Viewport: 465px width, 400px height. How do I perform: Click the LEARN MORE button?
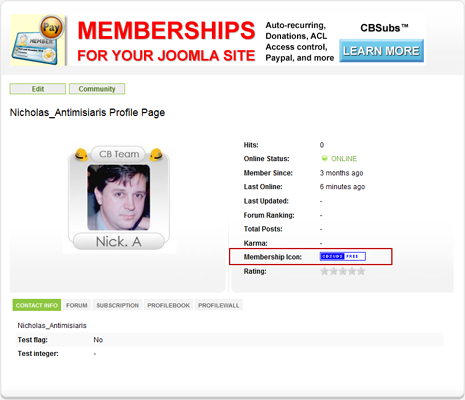pos(381,51)
